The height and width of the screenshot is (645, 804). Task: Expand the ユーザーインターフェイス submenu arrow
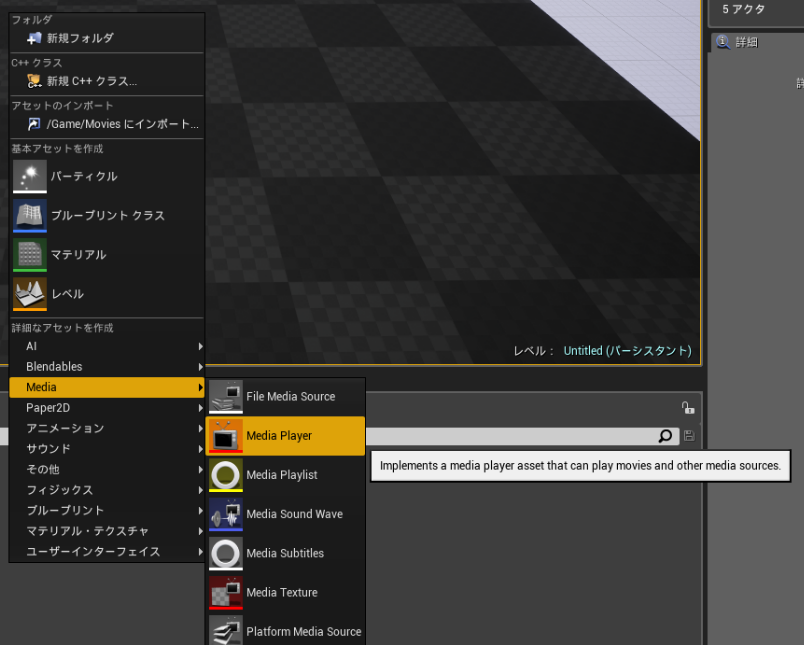200,552
